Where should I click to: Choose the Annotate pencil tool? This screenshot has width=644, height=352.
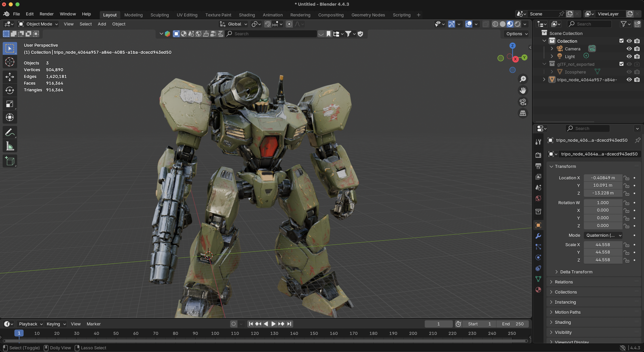coord(10,133)
